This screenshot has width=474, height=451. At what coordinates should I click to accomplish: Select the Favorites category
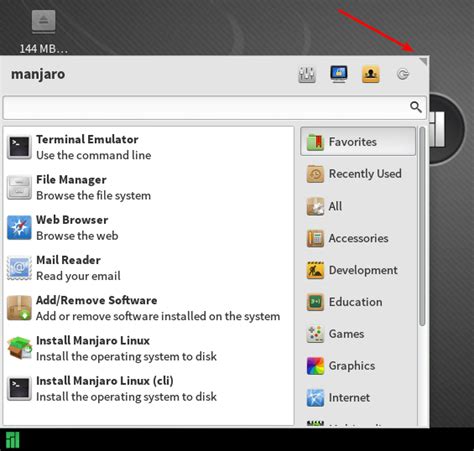pyautogui.click(x=358, y=142)
